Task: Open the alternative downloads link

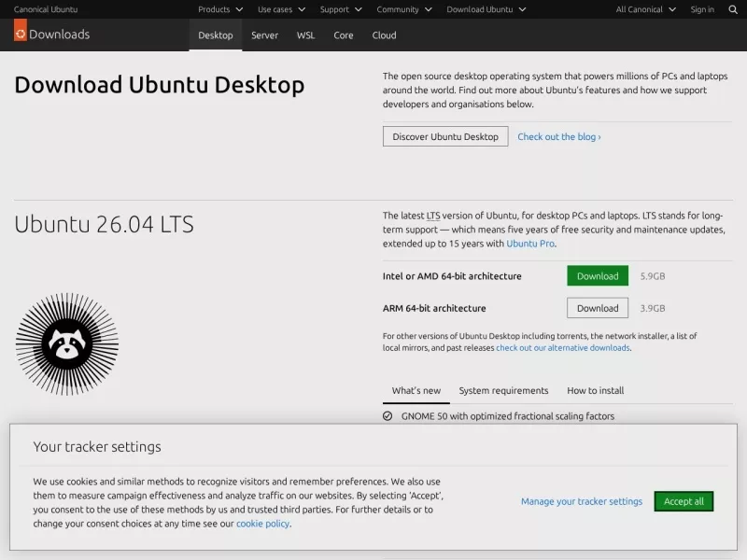Action: (563, 348)
